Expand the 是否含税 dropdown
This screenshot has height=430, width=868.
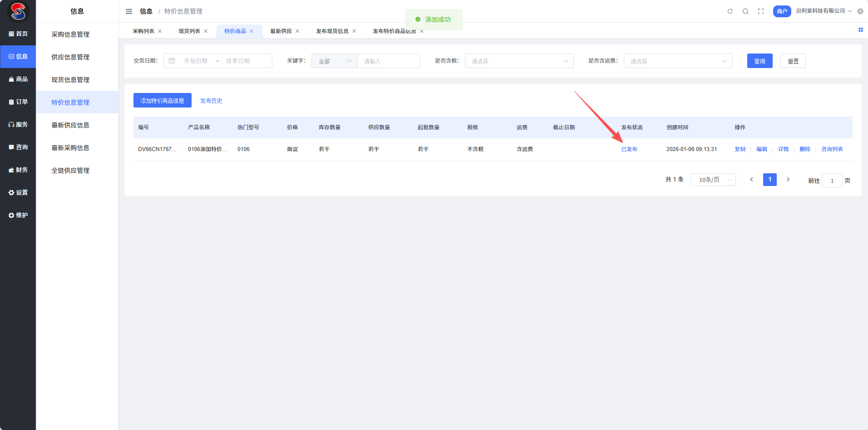519,61
